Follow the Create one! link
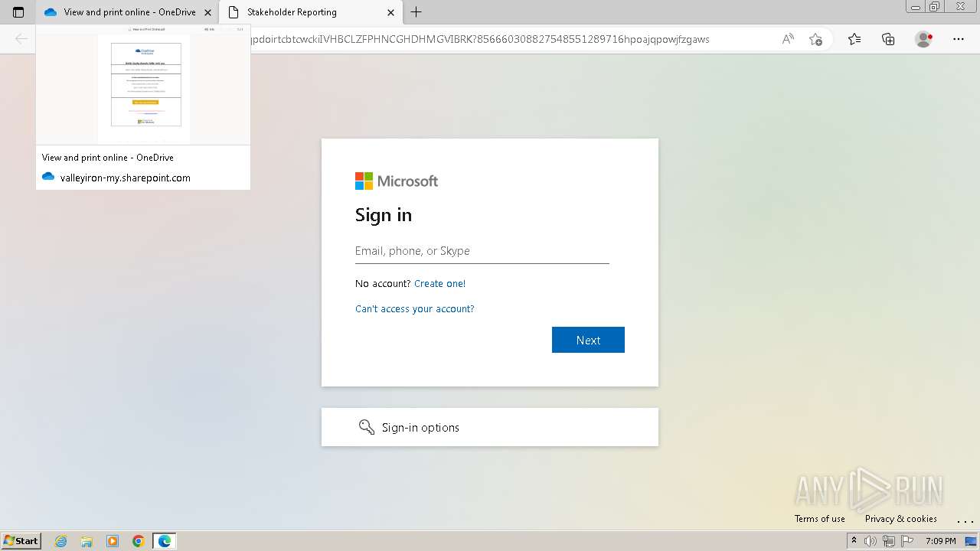This screenshot has width=980, height=551. tap(439, 284)
